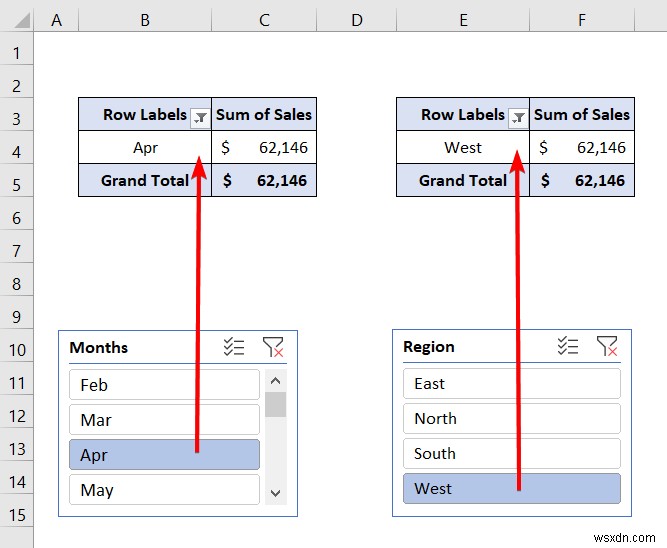Image resolution: width=667 pixels, height=548 pixels.
Task: Click Grand Total label in column E
Action: (x=463, y=180)
